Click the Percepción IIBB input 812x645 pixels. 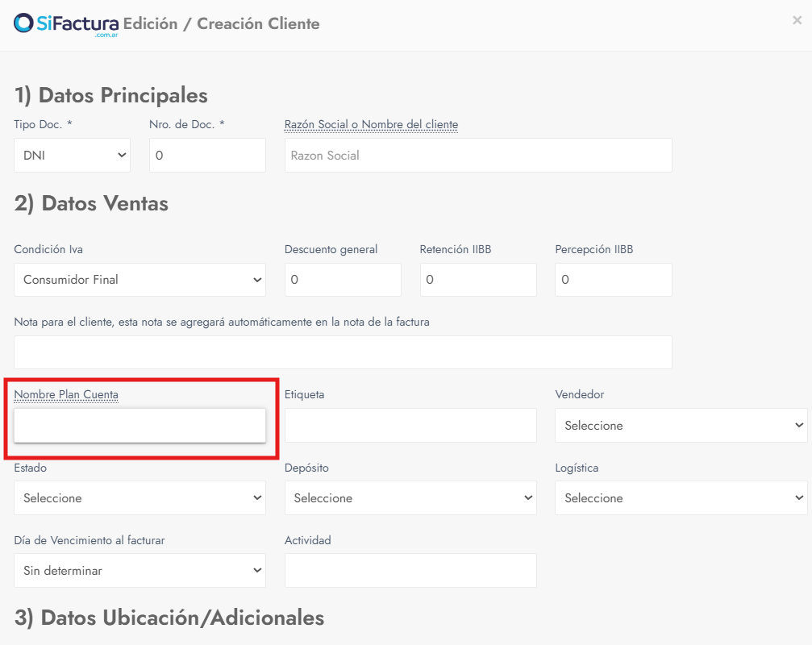[x=613, y=280]
